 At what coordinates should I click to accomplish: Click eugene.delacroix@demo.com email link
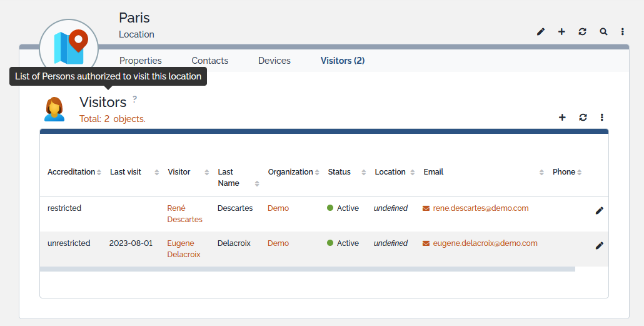click(485, 243)
